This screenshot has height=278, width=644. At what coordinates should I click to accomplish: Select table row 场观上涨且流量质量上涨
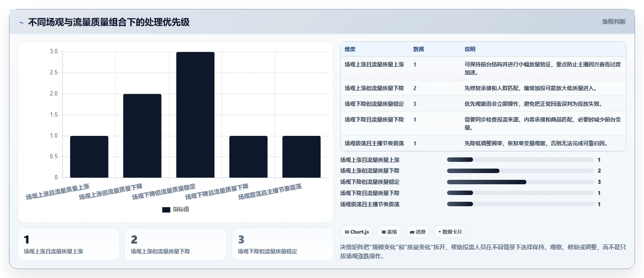483,68
